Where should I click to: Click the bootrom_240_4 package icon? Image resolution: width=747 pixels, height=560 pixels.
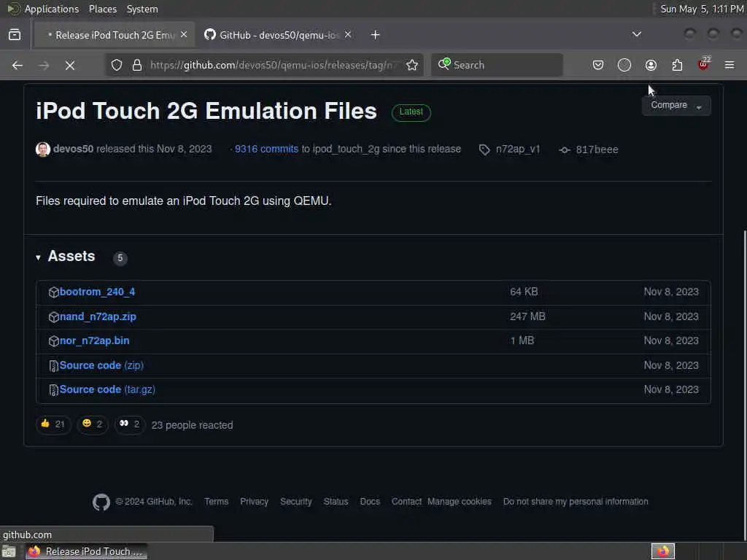[53, 292]
